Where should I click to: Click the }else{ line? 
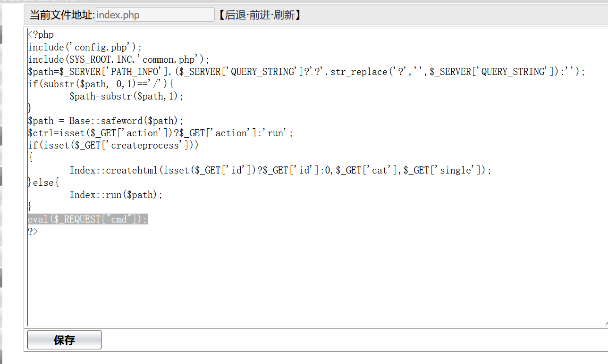43,182
